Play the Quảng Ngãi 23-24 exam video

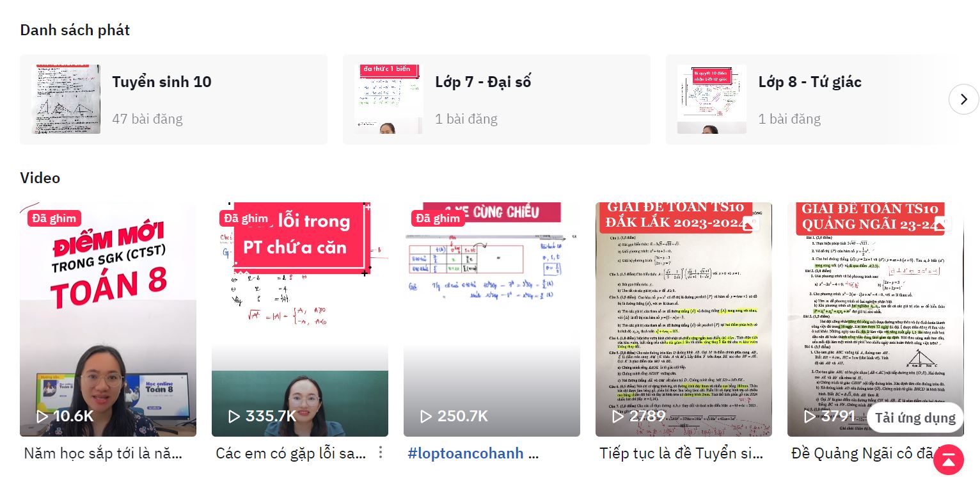pos(876,319)
